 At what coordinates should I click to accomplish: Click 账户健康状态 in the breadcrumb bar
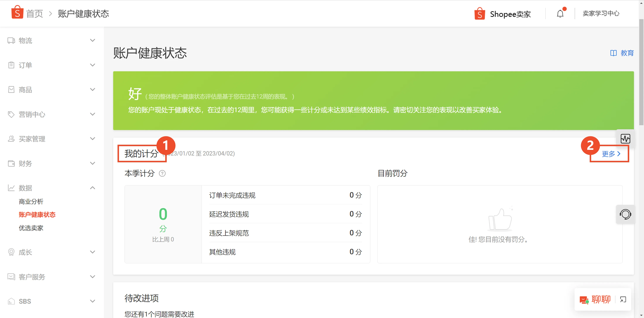83,14
